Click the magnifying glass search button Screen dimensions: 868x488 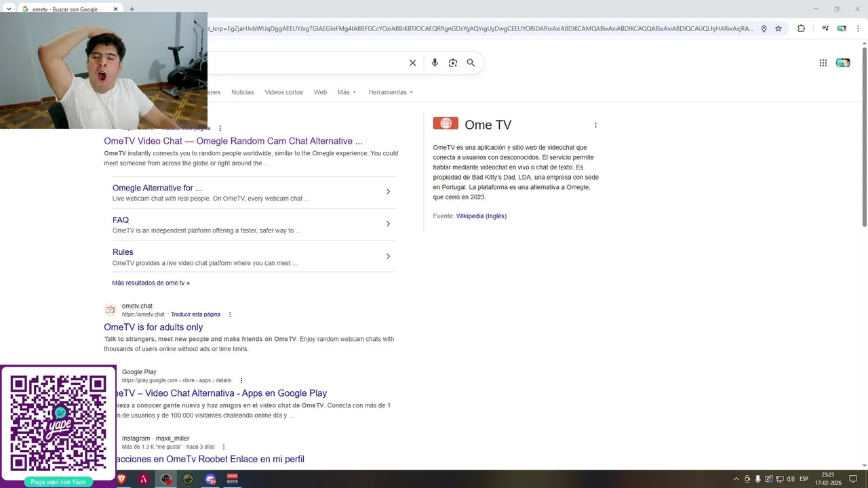pos(471,63)
